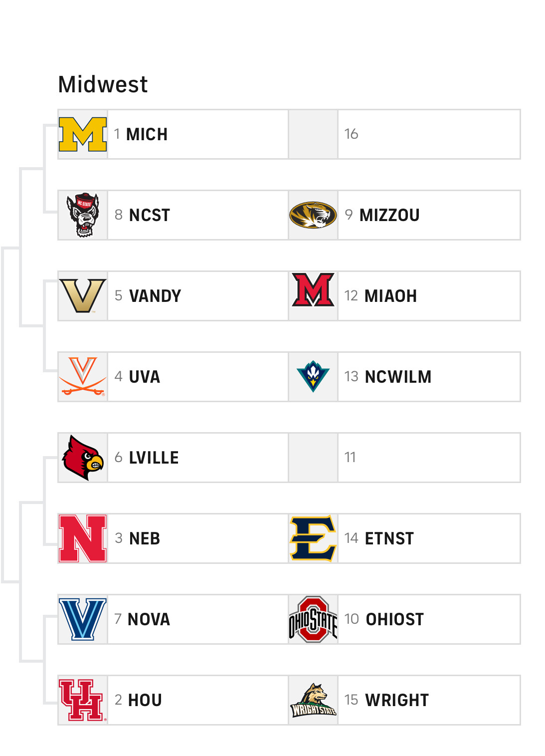Click the Virginia sabres logo

[83, 377]
